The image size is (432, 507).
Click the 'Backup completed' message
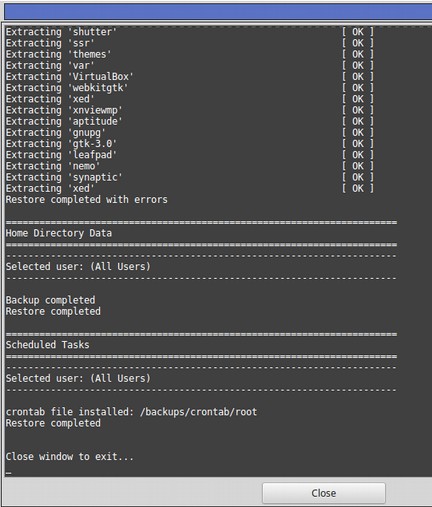pos(50,300)
